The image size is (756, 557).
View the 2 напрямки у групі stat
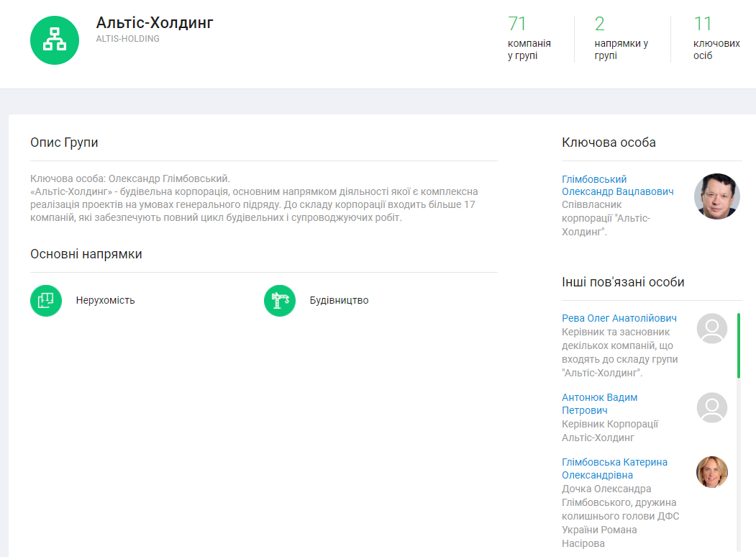coord(621,37)
